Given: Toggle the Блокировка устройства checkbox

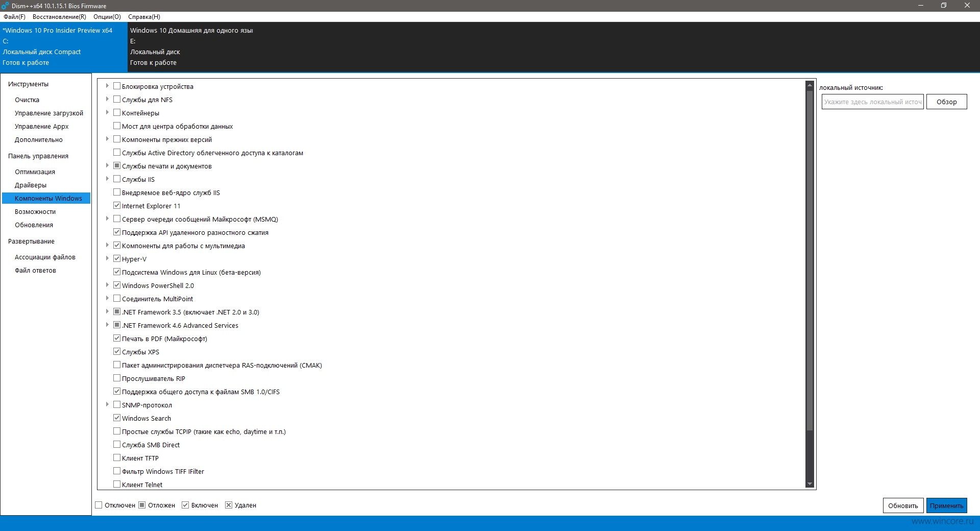Looking at the screenshot, I should (117, 86).
